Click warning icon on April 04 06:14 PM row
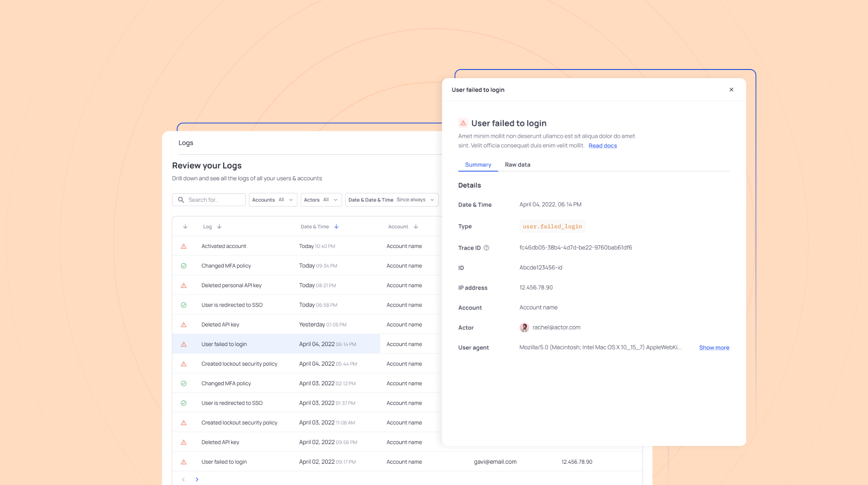This screenshot has height=485, width=868. [x=184, y=344]
